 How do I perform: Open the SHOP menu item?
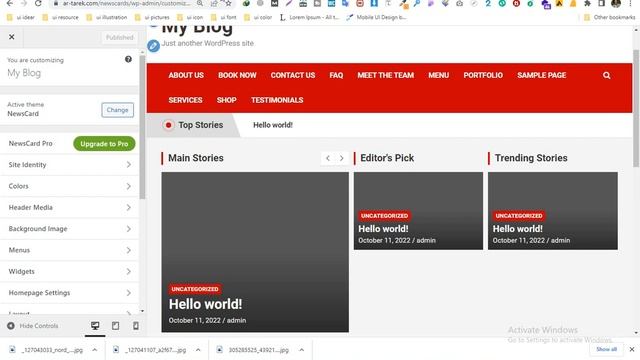coord(227,100)
